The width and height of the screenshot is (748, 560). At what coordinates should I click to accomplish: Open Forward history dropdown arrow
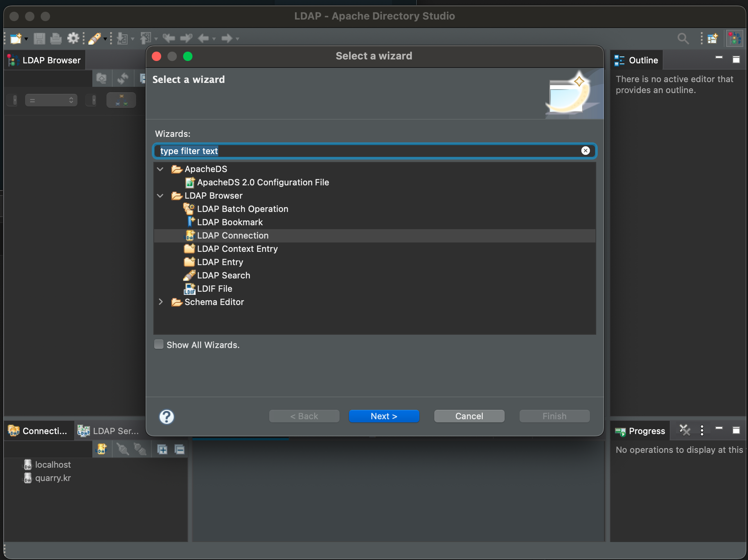237,39
